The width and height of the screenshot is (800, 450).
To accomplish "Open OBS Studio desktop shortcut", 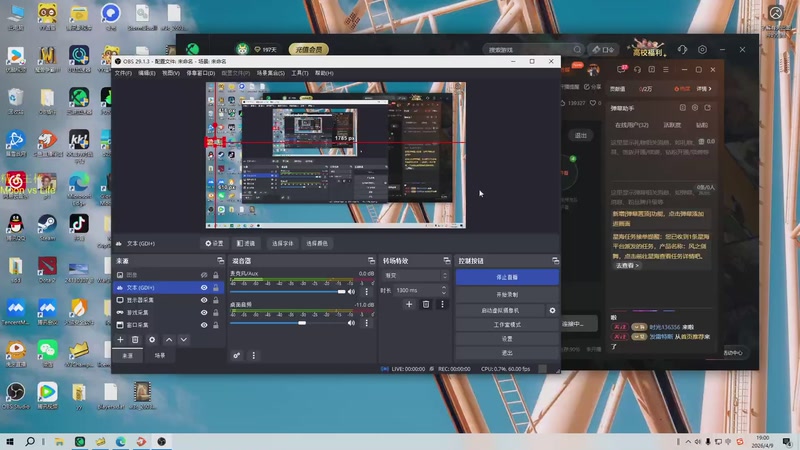I will tap(16, 396).
